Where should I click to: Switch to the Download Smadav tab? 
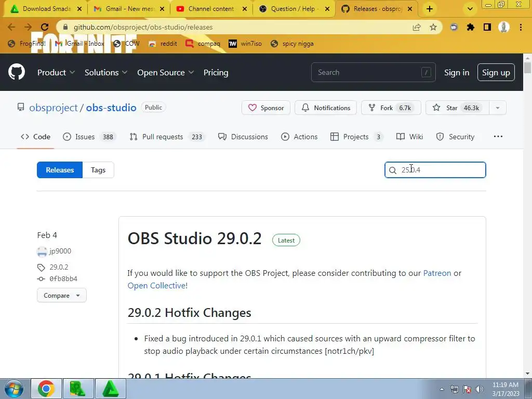[x=45, y=9]
